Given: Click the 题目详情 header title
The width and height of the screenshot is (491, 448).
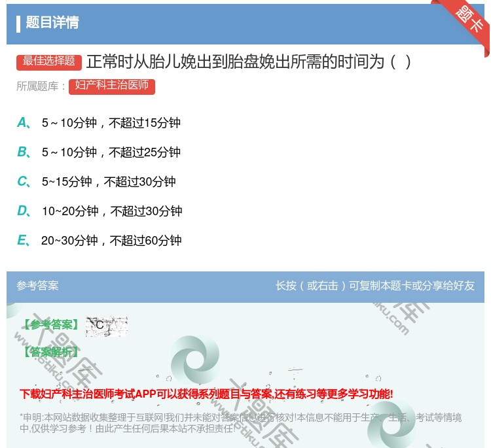Looking at the screenshot, I should coord(52,22).
